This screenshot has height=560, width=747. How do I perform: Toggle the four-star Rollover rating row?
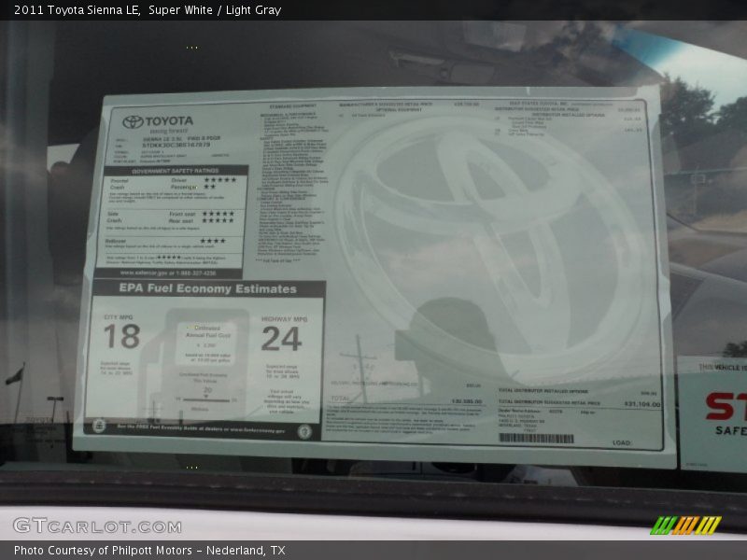211,240
